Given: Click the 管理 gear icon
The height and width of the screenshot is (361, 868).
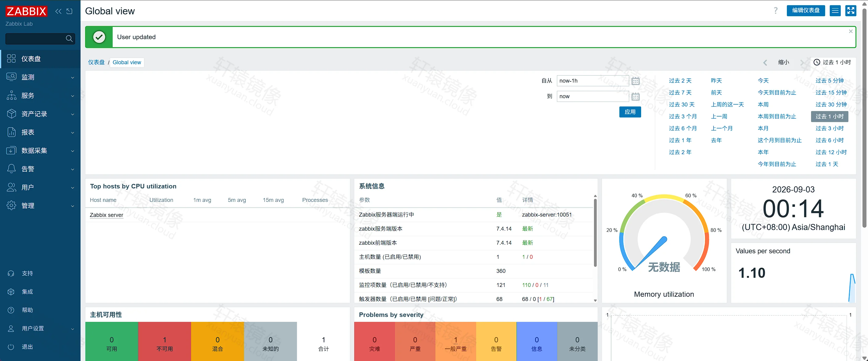Looking at the screenshot, I should coord(11,205).
